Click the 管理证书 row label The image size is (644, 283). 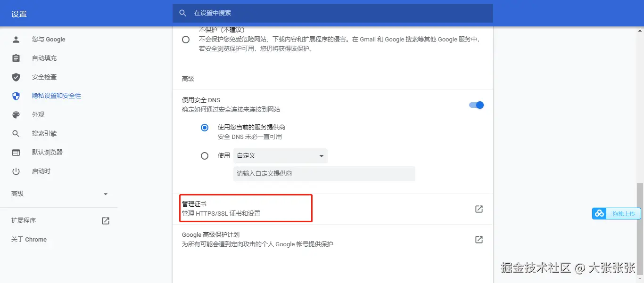(x=194, y=204)
